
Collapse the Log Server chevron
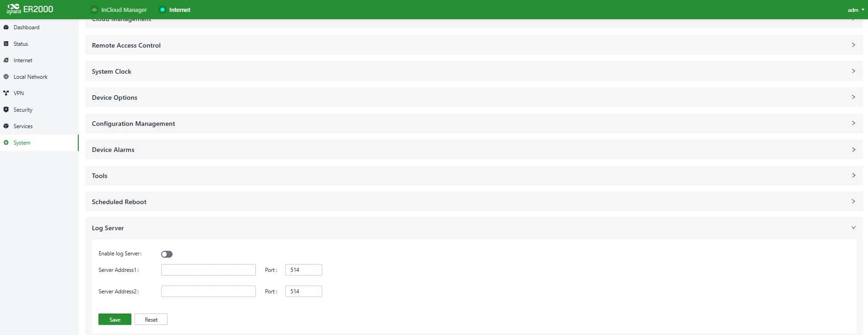(x=853, y=227)
